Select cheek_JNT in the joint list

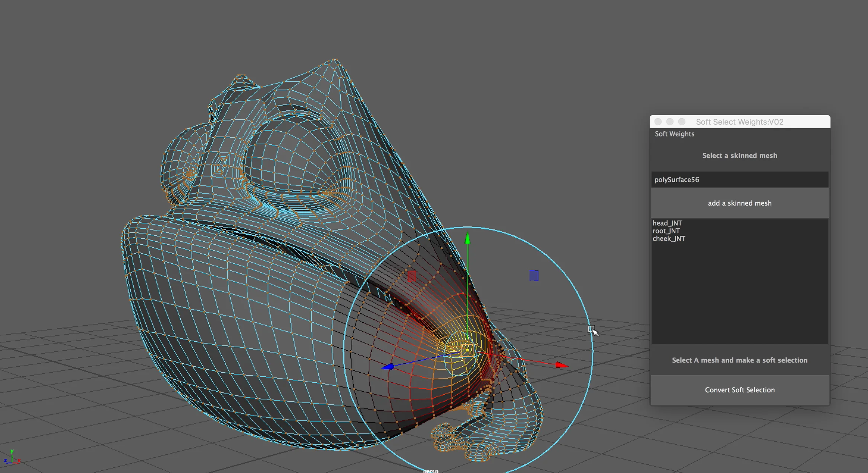tap(669, 239)
